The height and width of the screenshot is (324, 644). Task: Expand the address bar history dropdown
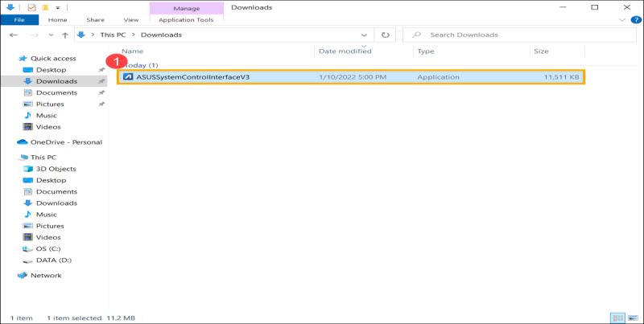click(x=364, y=35)
